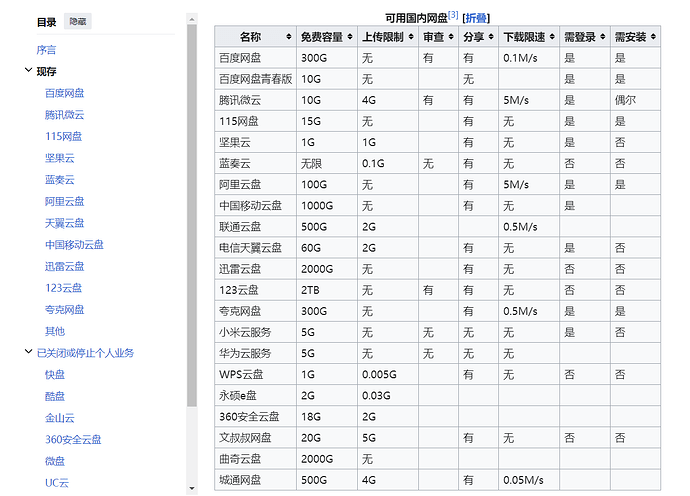Click the 百度网盘青春版 table cell
This screenshot has width=690, height=496.
[255, 79]
